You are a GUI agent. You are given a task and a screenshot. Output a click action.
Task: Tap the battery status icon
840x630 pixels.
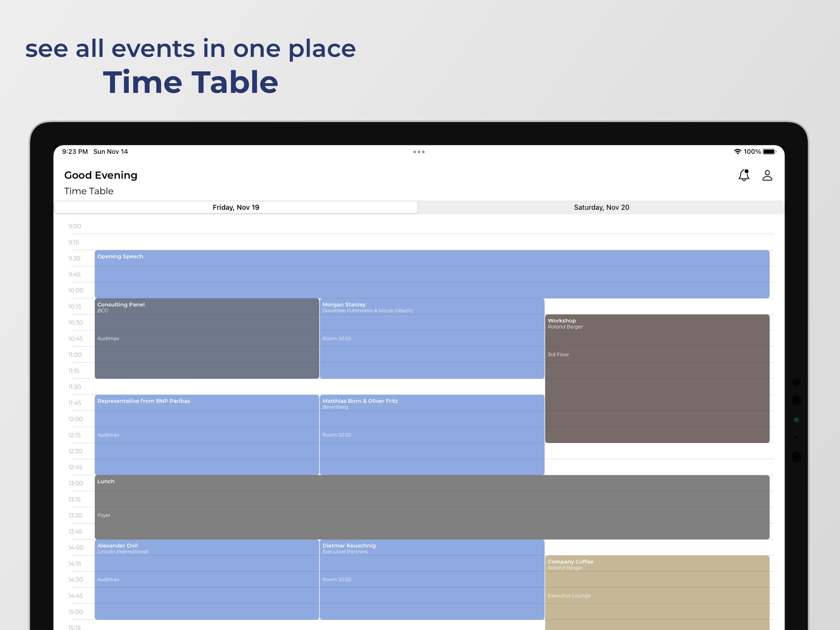click(x=769, y=152)
